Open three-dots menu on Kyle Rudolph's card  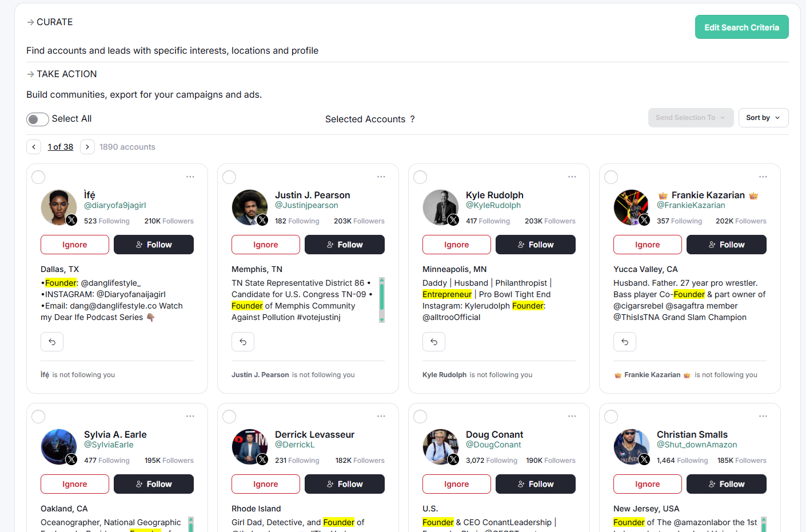point(572,177)
